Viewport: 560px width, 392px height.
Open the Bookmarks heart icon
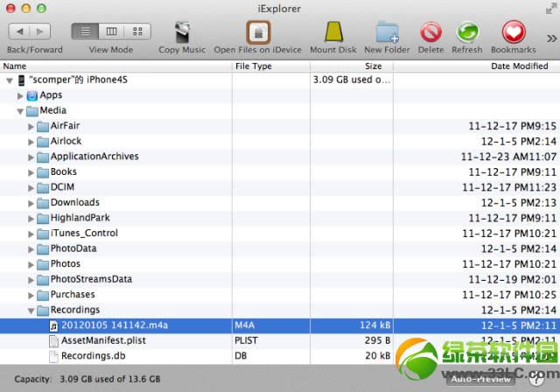pyautogui.click(x=513, y=32)
